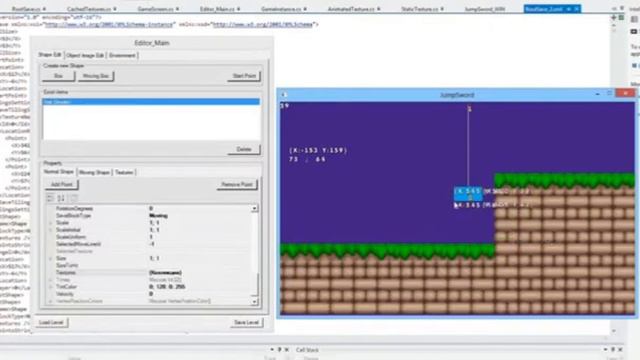
Task: Click the editor split-window plus icon
Action: click(x=613, y=18)
